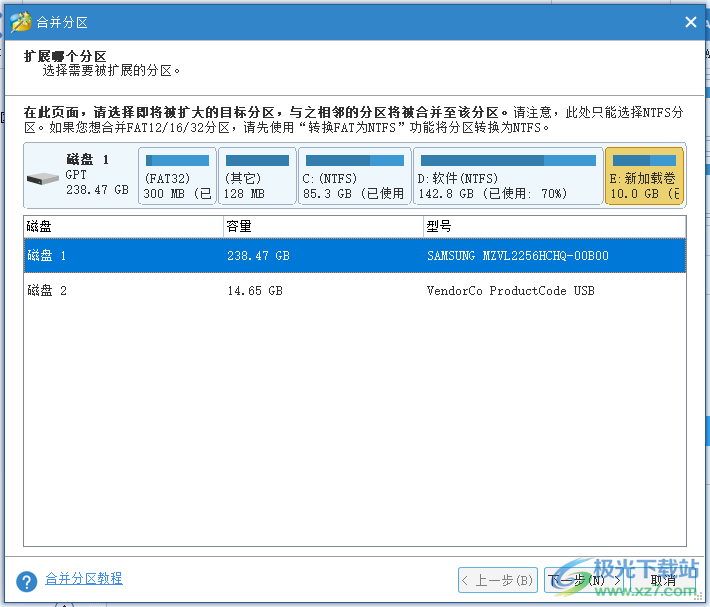Click the VendorCo ProductCode USB model cell
This screenshot has height=607, width=710.
(x=510, y=291)
